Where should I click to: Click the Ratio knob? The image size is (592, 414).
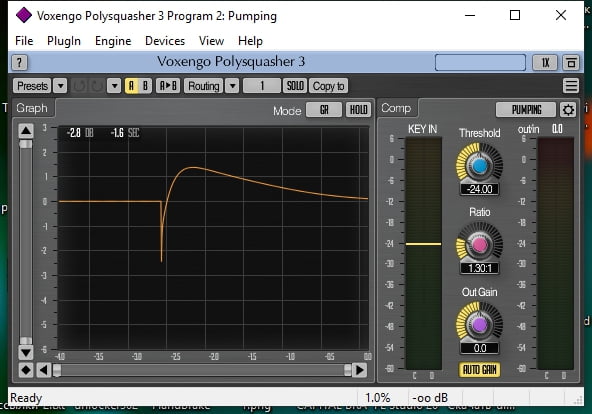(x=479, y=245)
